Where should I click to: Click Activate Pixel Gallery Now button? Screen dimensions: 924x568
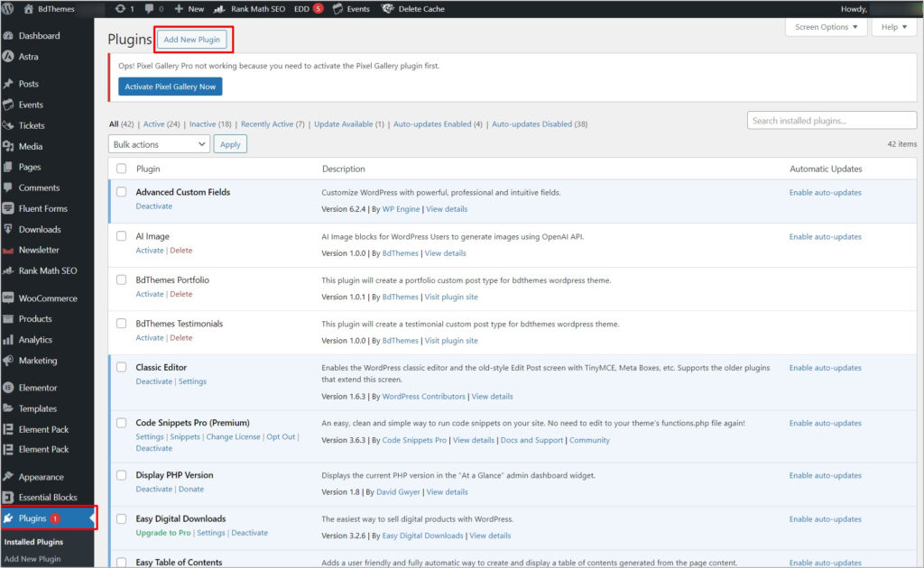coord(171,87)
